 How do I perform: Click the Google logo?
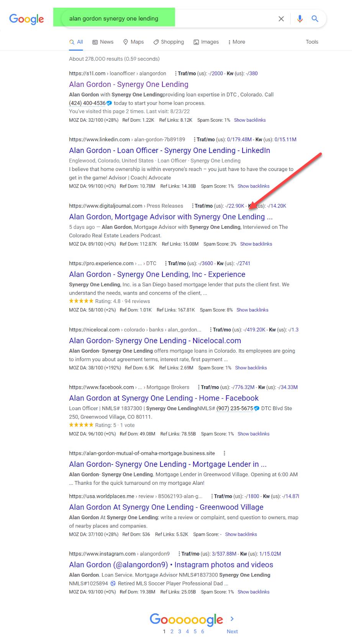click(26, 19)
